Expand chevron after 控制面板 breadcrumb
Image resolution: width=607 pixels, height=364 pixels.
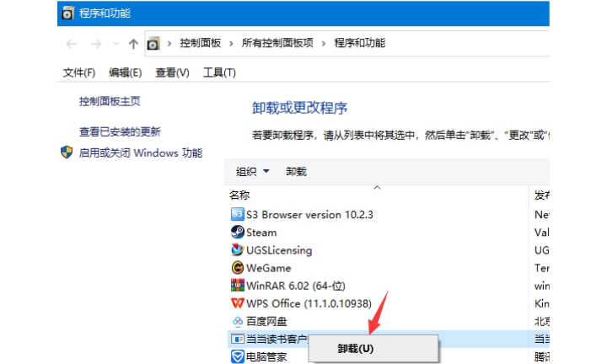click(231, 43)
